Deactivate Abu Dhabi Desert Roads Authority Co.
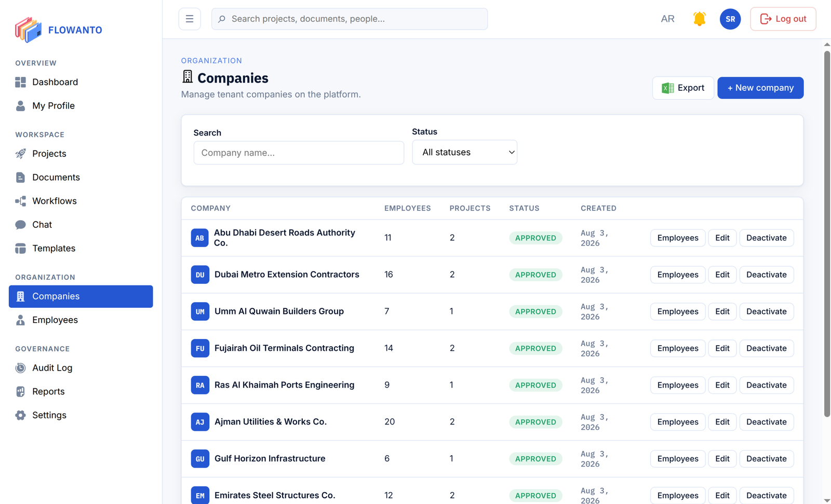Screen dimensions: 831x504 pos(766,238)
